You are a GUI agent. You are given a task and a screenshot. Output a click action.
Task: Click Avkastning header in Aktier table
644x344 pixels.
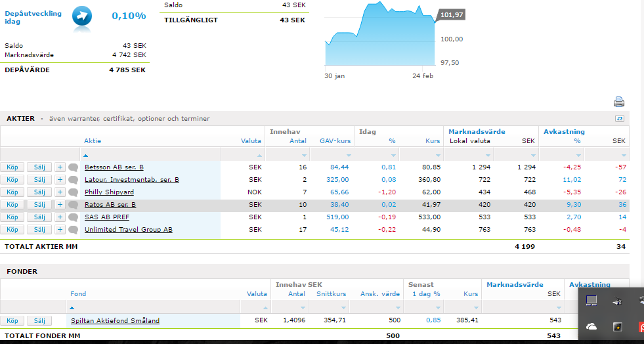coord(565,132)
